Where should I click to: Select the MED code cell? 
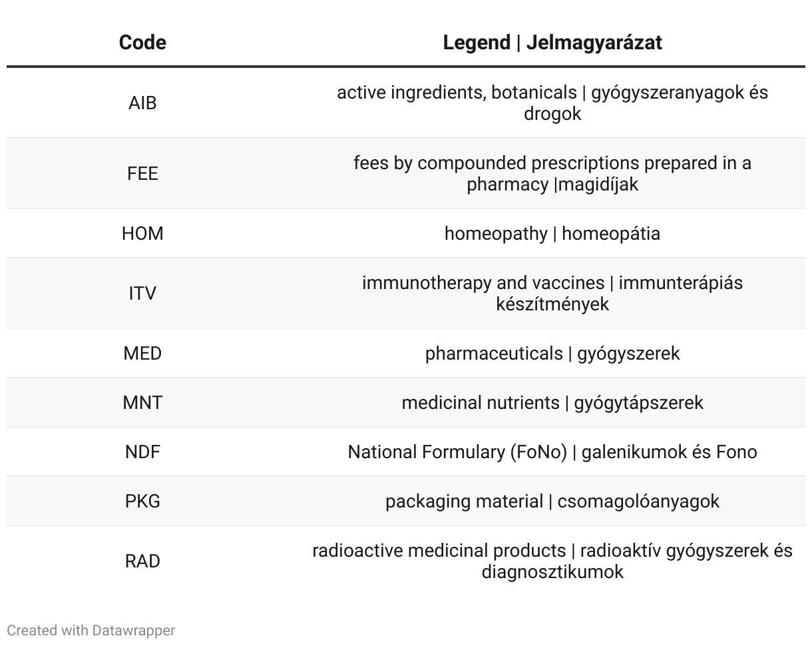point(142,354)
